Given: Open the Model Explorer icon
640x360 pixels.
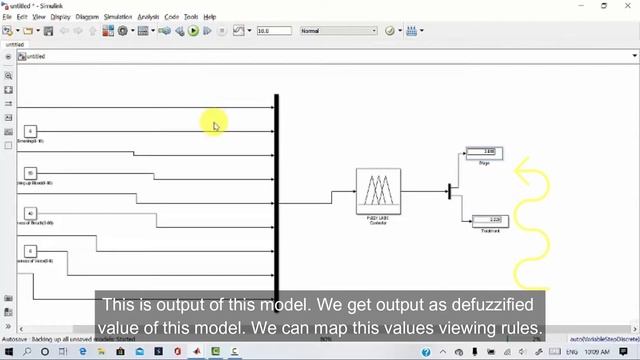Looking at the screenshot, I should (x=143, y=31).
